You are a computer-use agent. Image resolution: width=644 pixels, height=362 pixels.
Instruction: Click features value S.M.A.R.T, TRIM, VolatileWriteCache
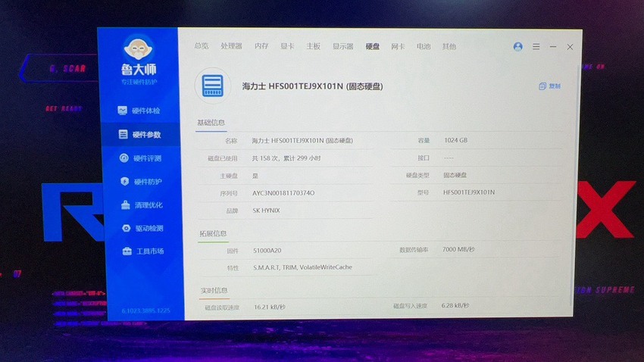pos(302,267)
